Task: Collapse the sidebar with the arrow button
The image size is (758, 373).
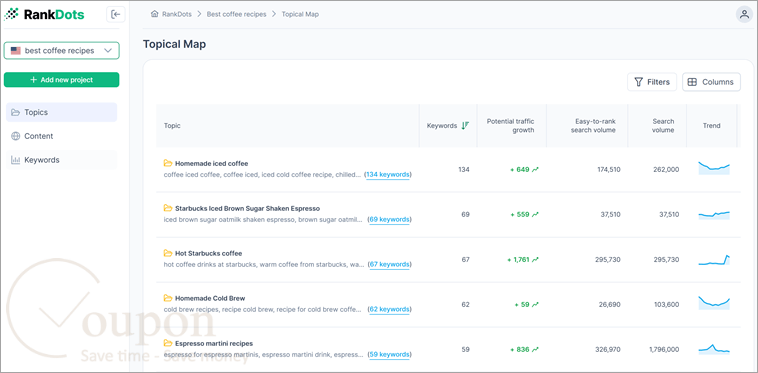Action: [x=116, y=14]
